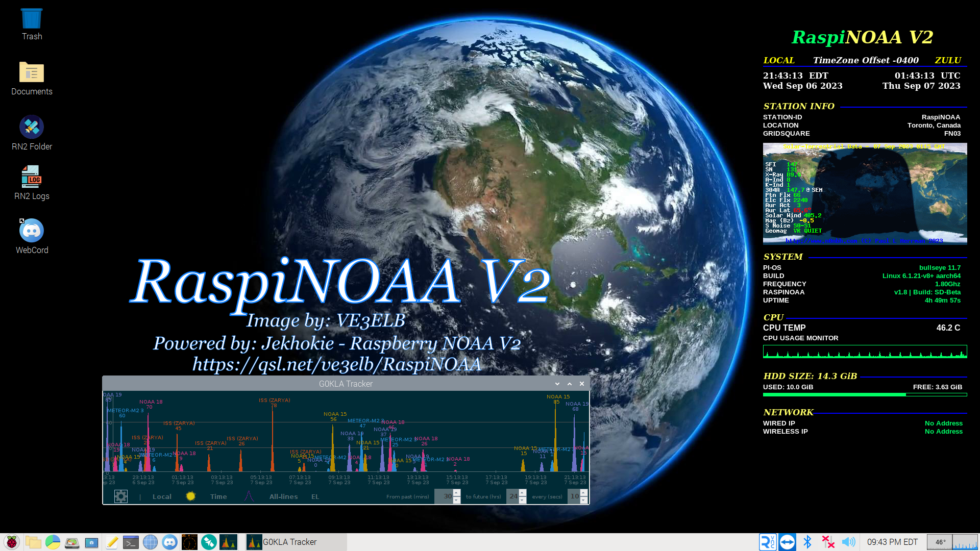Click the yellow sun icon in tracker
Viewport: 980px width, 551px height.
[x=190, y=496]
